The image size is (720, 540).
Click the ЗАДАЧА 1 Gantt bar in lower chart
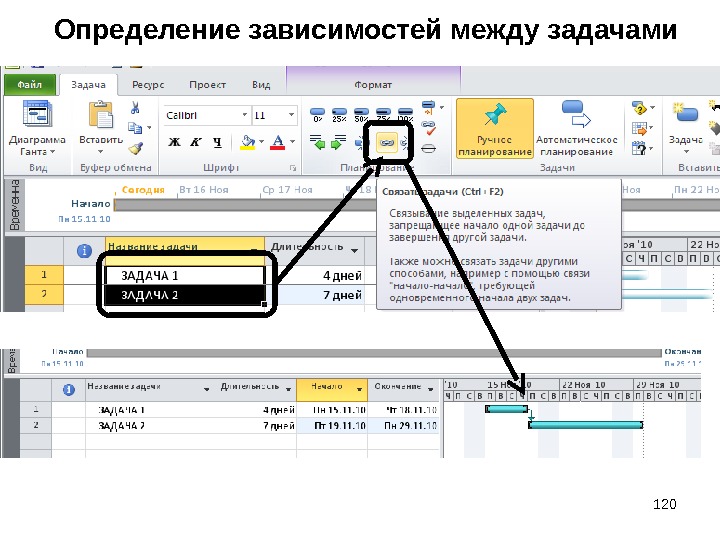click(506, 409)
